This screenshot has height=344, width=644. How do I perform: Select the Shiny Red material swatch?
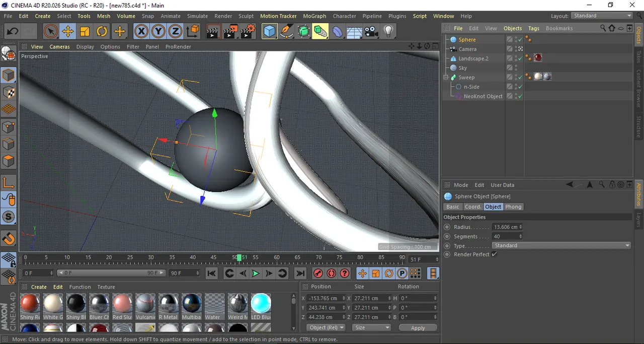[x=30, y=306]
